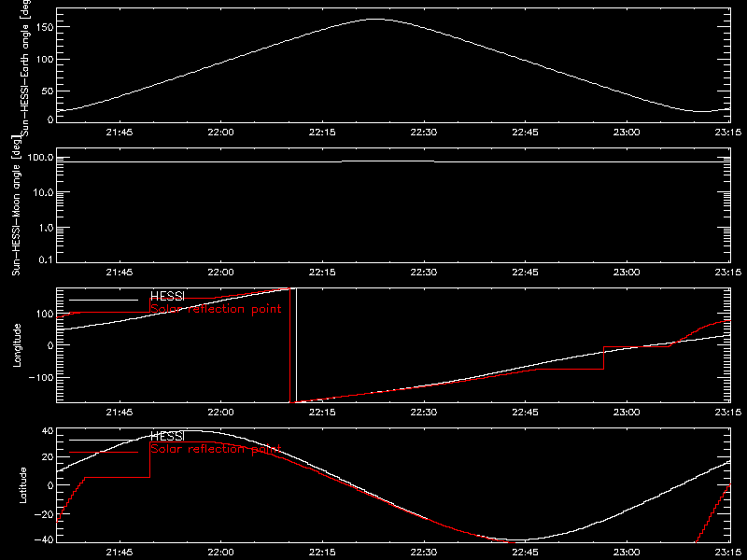
Task: Click the 100.0 tick on Moon angle plot
Action: pos(40,157)
